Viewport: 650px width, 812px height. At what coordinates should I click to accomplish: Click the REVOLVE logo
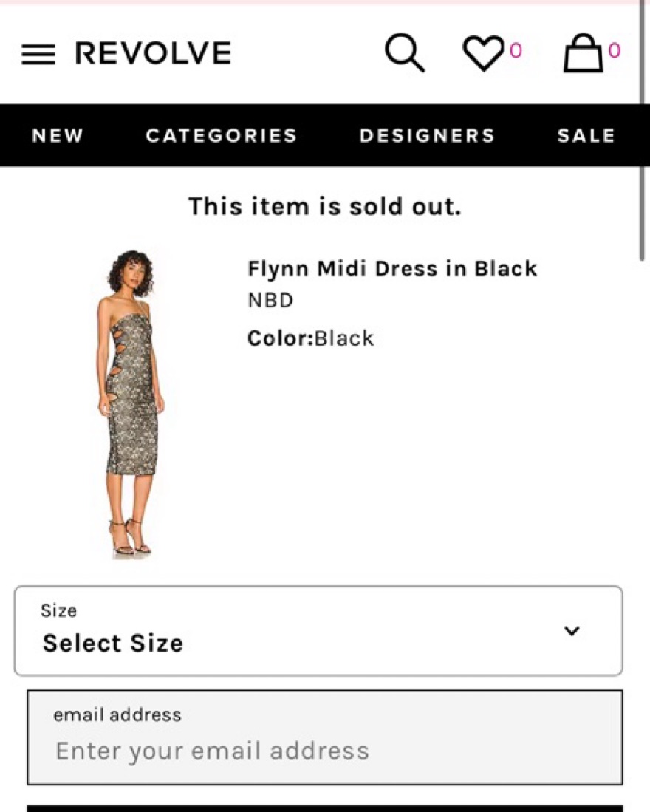point(153,53)
